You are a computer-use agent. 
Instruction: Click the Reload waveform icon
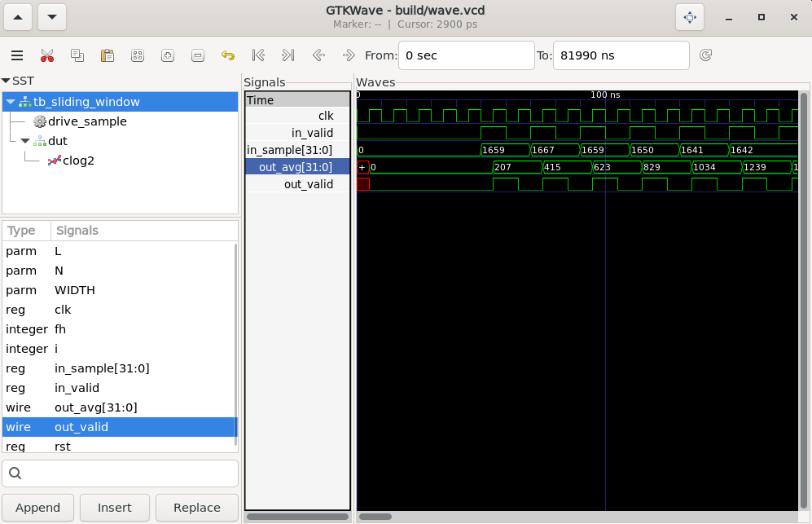[706, 55]
